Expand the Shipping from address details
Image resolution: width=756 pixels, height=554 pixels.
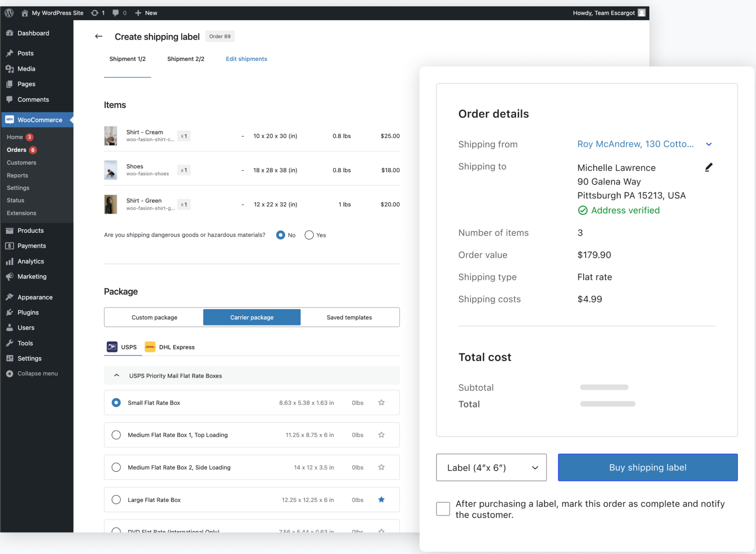709,144
